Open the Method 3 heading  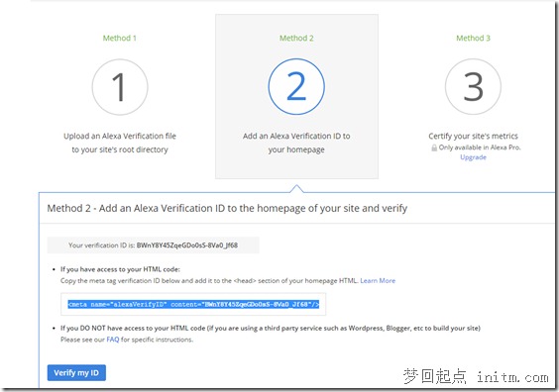[473, 38]
